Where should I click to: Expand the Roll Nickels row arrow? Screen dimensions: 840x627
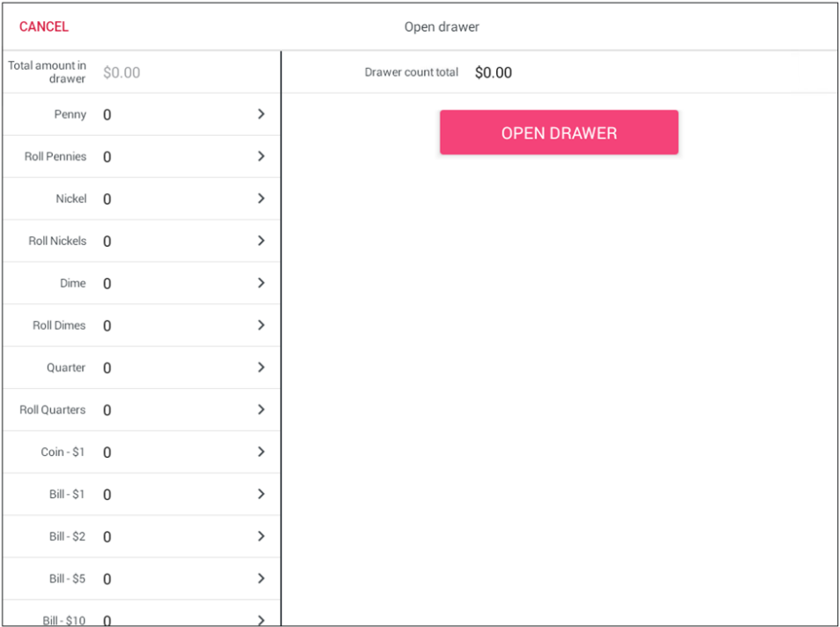coord(261,241)
